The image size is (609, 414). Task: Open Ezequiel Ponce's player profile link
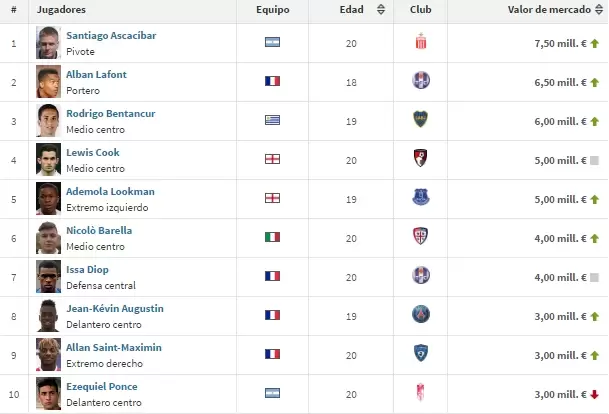tap(102, 386)
